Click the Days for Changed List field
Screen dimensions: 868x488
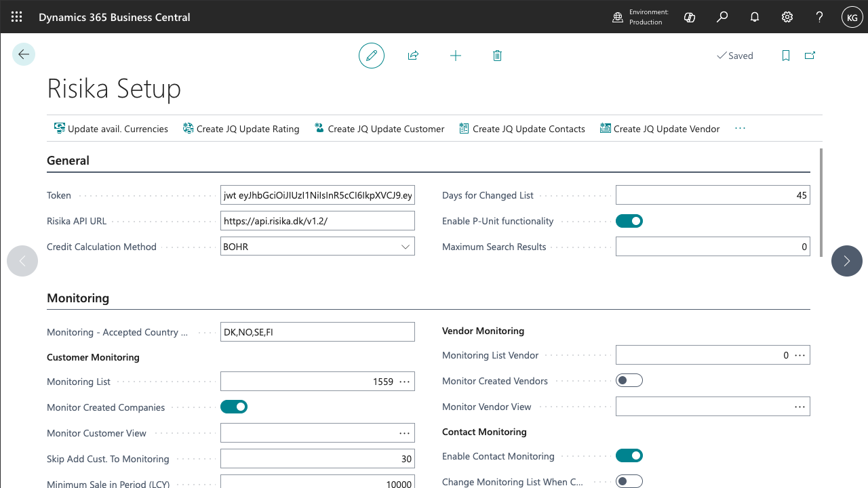[x=713, y=195]
